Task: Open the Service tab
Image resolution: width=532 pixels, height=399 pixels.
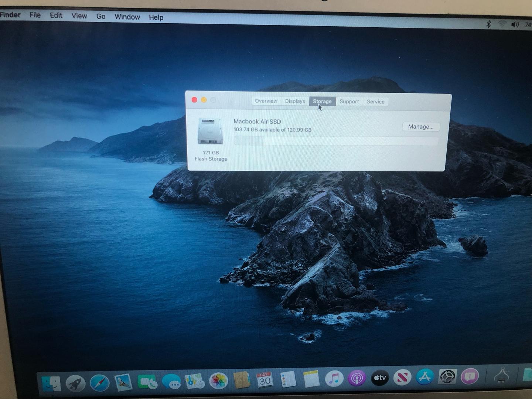Action: 375,102
